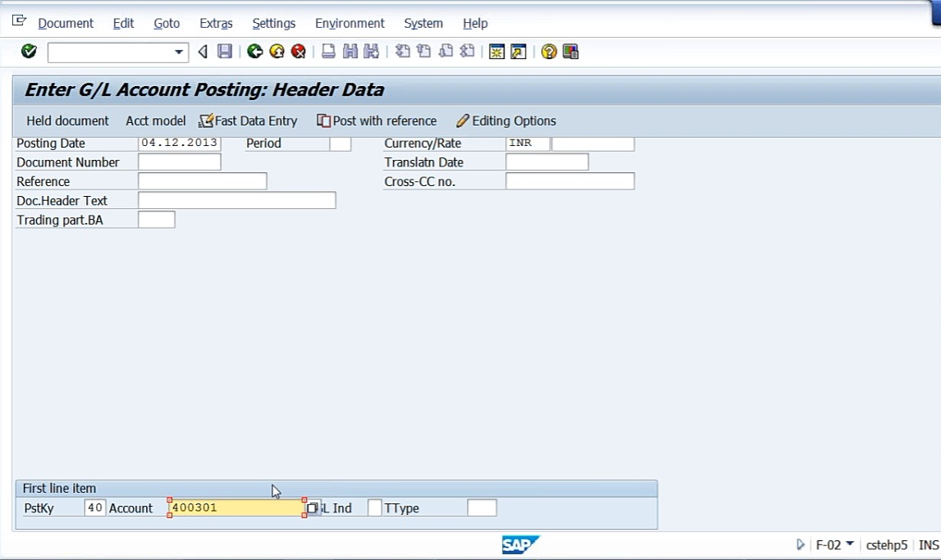Click the Post with reference button

[377, 121]
